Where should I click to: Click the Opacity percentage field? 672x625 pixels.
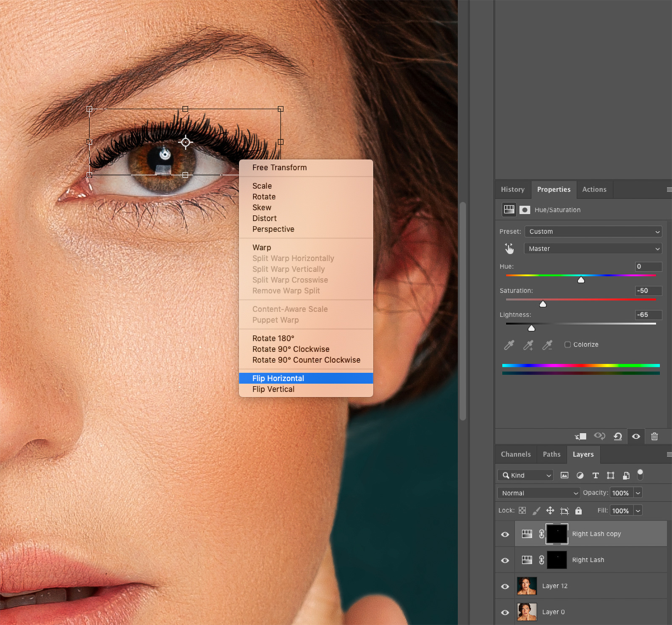pos(621,493)
